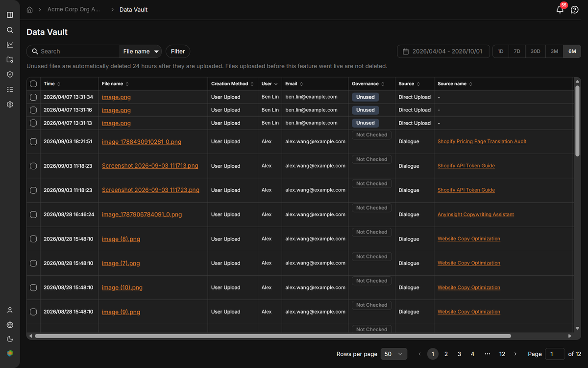Toggle the sidebar panel icon

pos(10,15)
